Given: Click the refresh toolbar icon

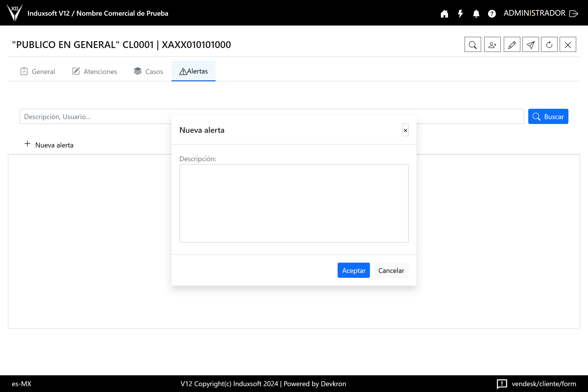Looking at the screenshot, I should tap(549, 45).
